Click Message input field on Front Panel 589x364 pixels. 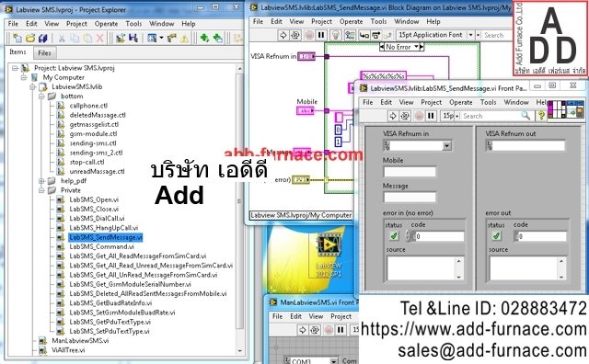coord(410,198)
